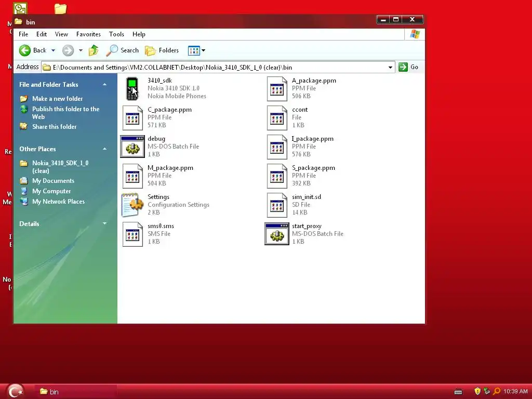Click the network connection tray icon
Image resolution: width=532 pixels, height=399 pixels.
click(x=487, y=391)
